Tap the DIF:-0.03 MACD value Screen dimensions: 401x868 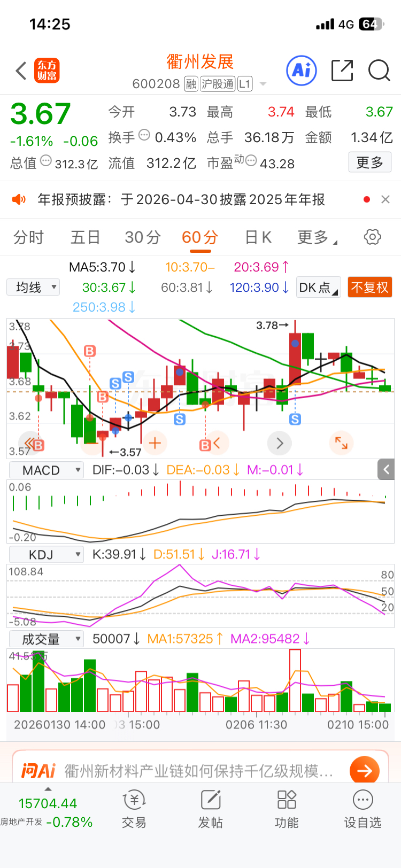[126, 470]
